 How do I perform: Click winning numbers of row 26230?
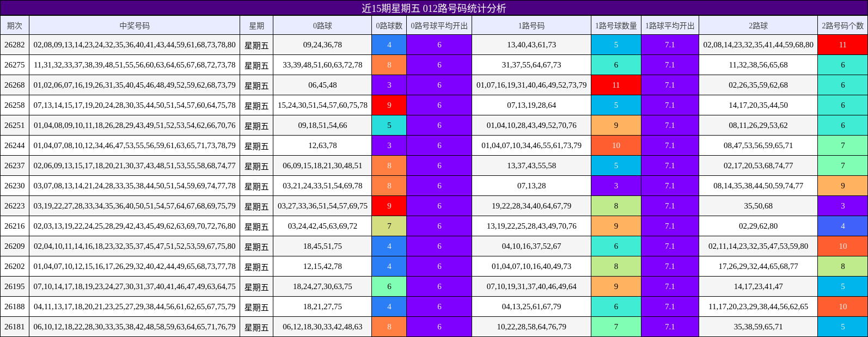tap(135, 186)
